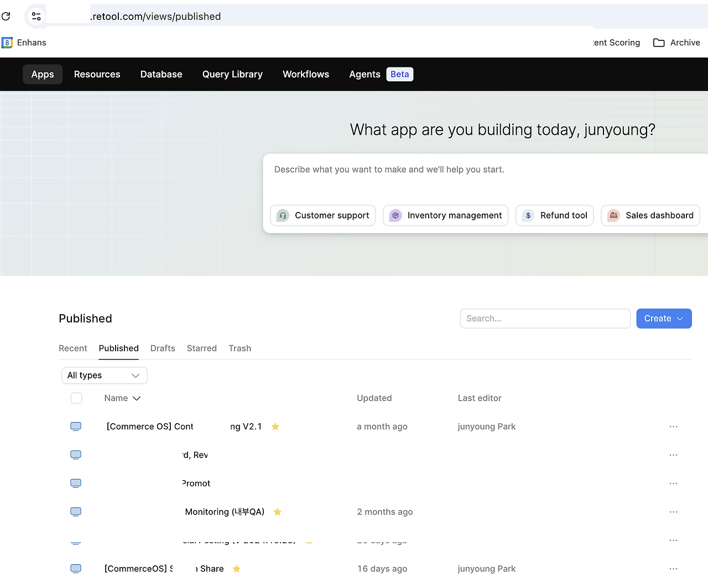Click app icon for CommerceOS Share row

76,569
